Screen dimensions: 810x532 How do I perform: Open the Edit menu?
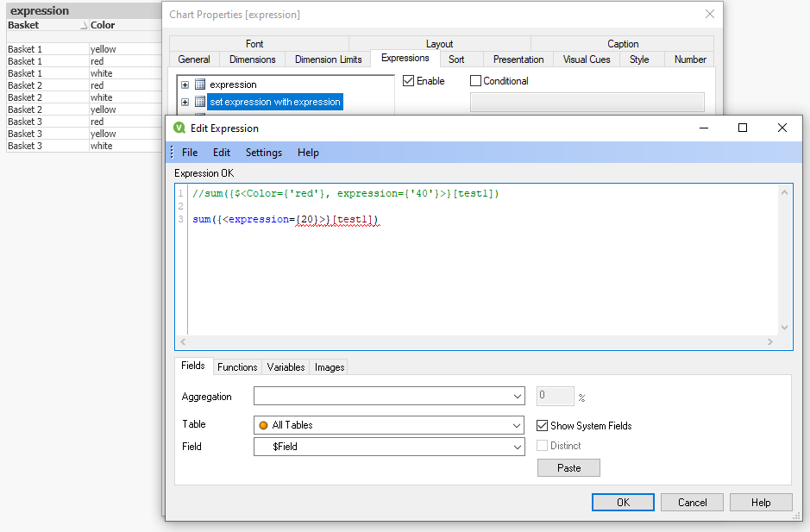(222, 153)
